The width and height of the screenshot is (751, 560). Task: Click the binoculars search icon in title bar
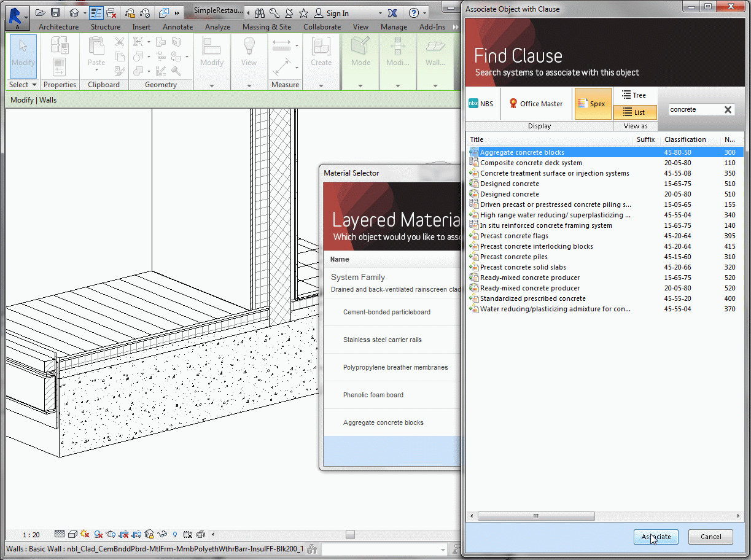pyautogui.click(x=260, y=13)
